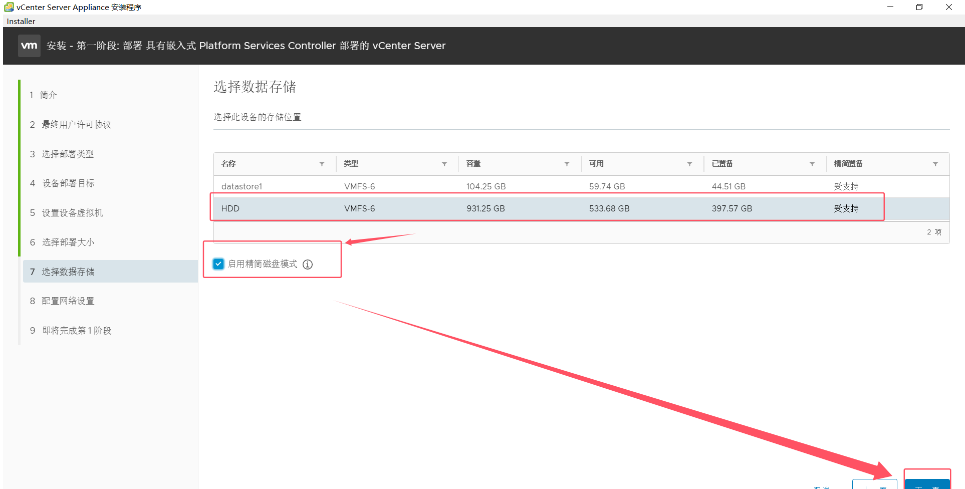The width and height of the screenshot is (965, 489).
Task: Select the HDD datastore name
Action: [230, 209]
